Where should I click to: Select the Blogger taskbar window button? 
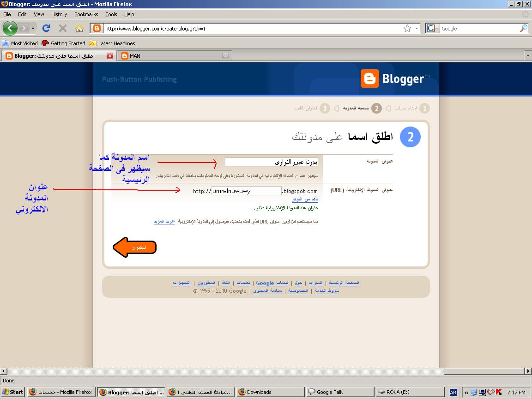tap(131, 392)
